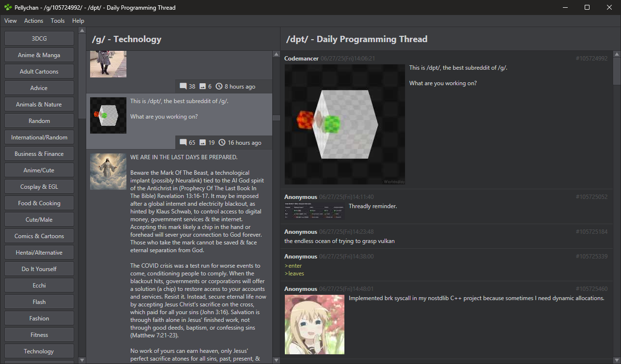Click reply count icon showing 65
This screenshot has height=364, width=621.
click(183, 142)
